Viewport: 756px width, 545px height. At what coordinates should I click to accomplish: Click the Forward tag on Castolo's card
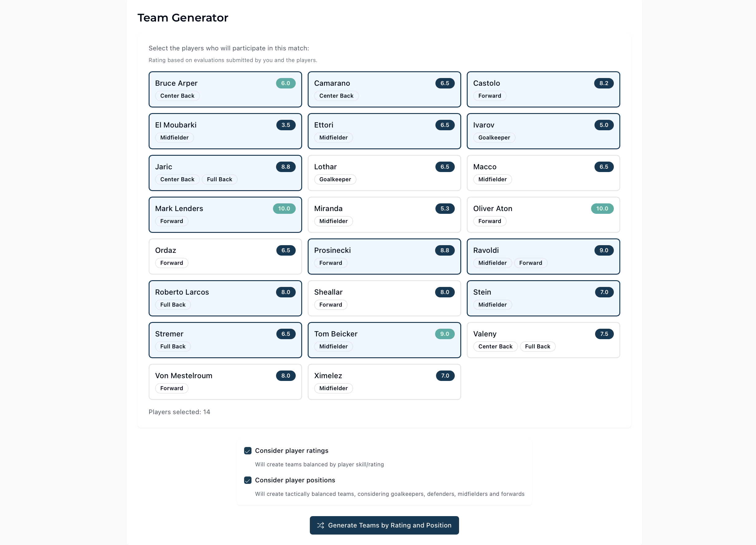click(490, 96)
